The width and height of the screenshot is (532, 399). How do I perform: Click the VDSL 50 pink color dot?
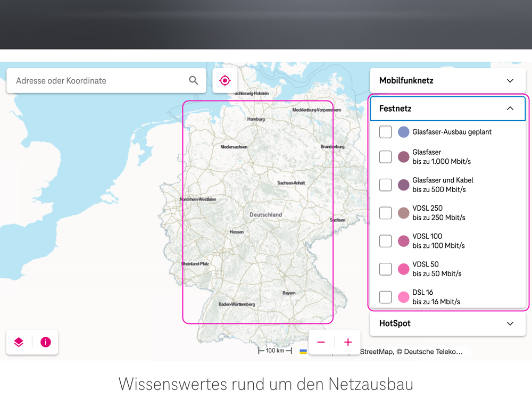(x=403, y=269)
